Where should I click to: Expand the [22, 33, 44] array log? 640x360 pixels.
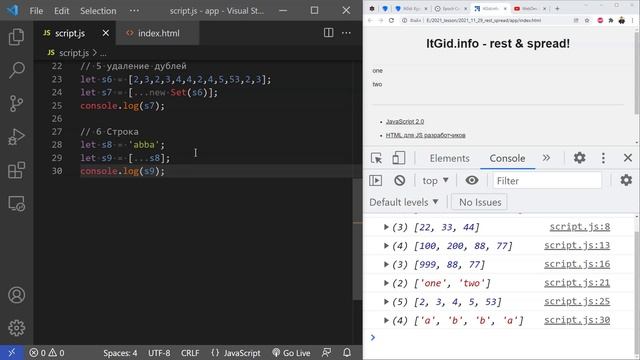pos(386,227)
